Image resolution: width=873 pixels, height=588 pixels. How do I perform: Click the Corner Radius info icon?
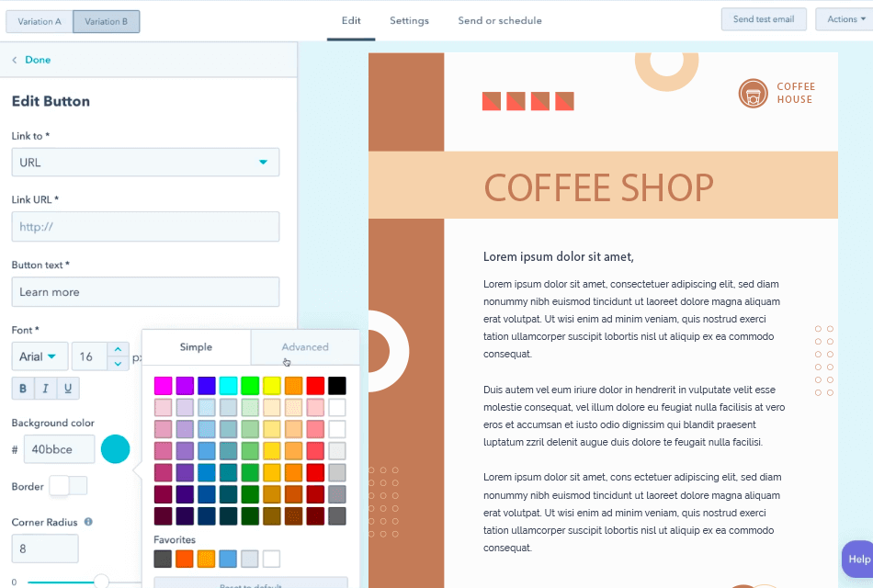coord(88,522)
